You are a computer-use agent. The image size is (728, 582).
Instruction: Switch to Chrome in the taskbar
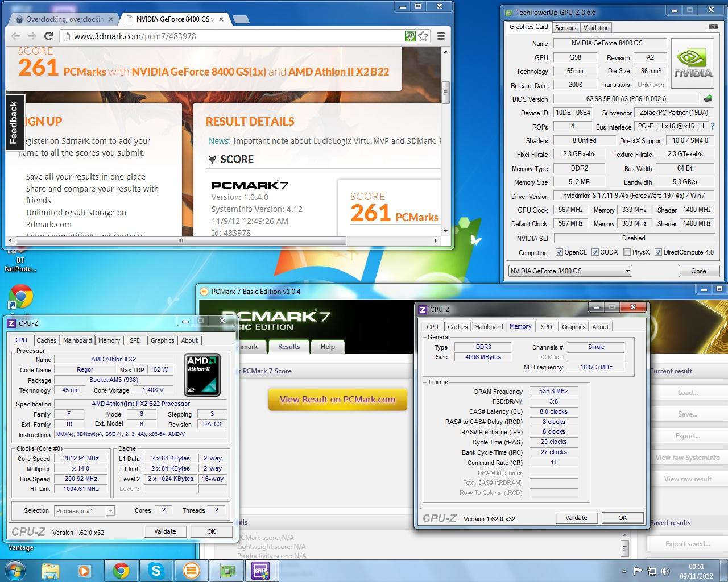pyautogui.click(x=120, y=570)
